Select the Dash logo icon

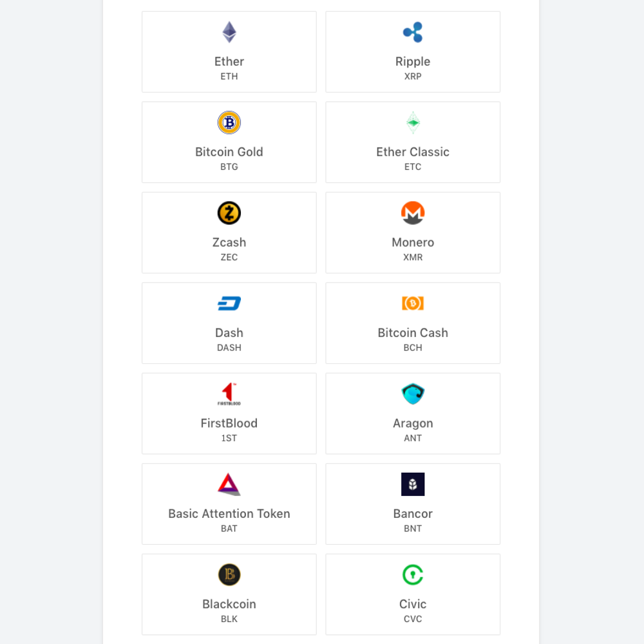coord(229,303)
